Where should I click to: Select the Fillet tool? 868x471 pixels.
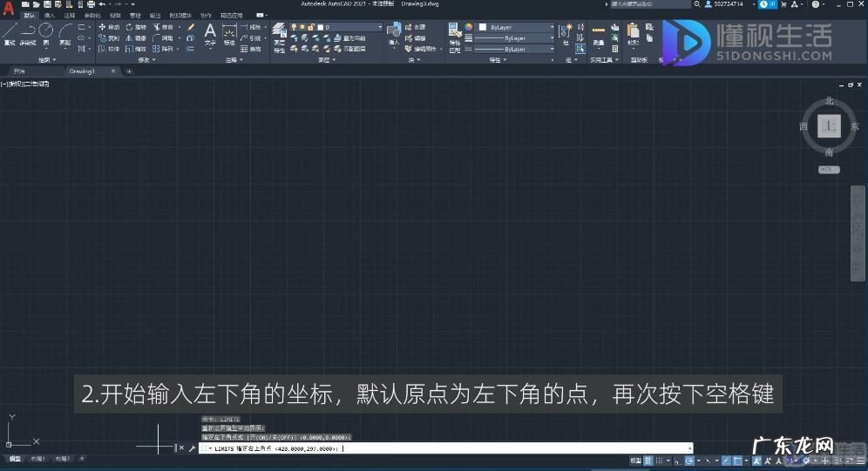[x=163, y=37]
